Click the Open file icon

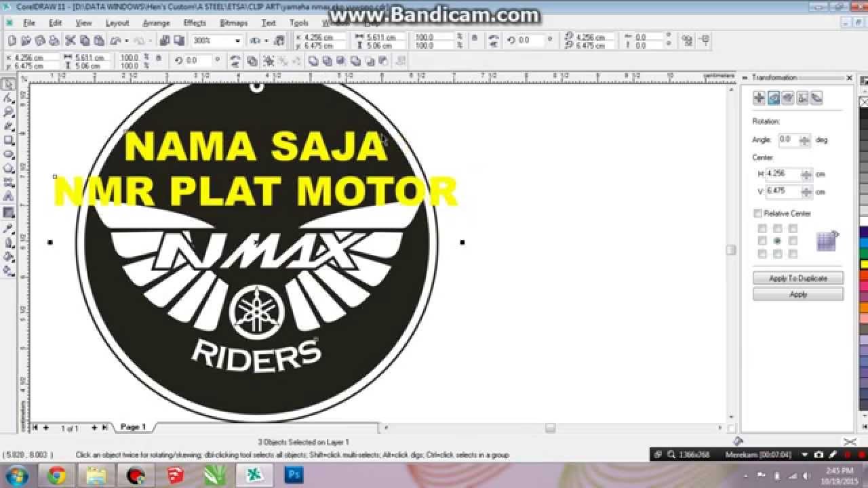26,41
